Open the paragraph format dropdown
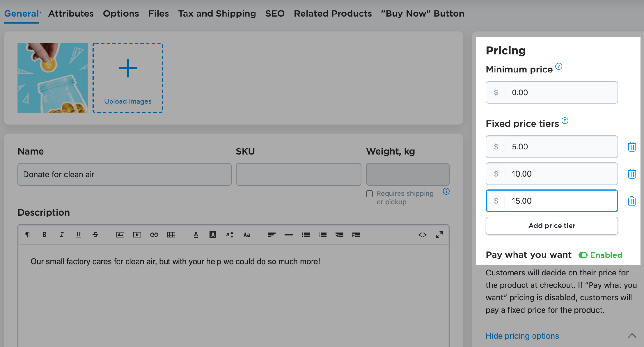Viewport: 644px width, 347px height. (x=28, y=235)
